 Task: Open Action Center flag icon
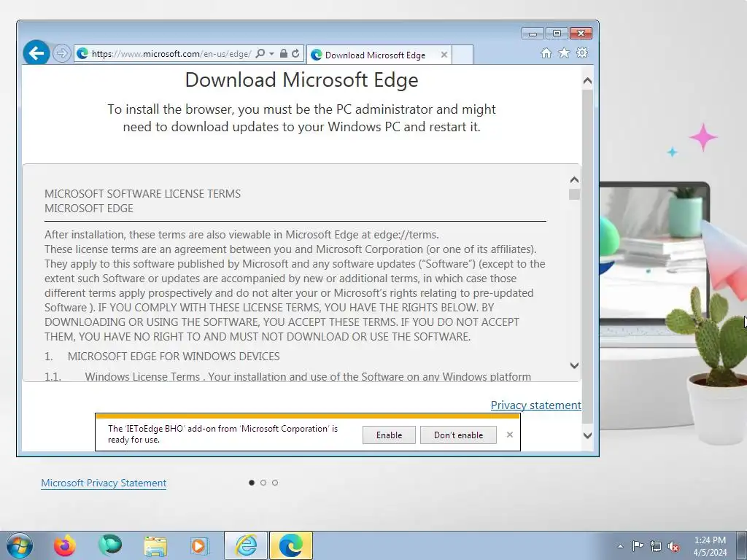pyautogui.click(x=638, y=545)
